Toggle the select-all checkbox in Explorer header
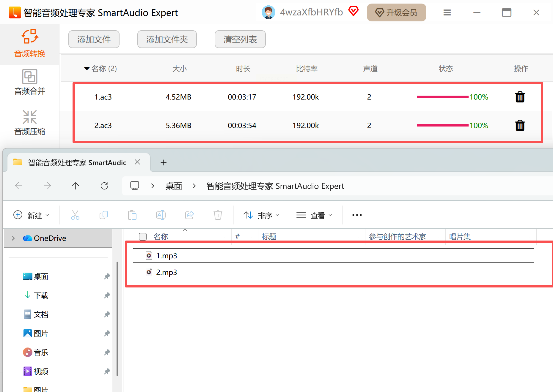The height and width of the screenshot is (392, 553). 143,237
